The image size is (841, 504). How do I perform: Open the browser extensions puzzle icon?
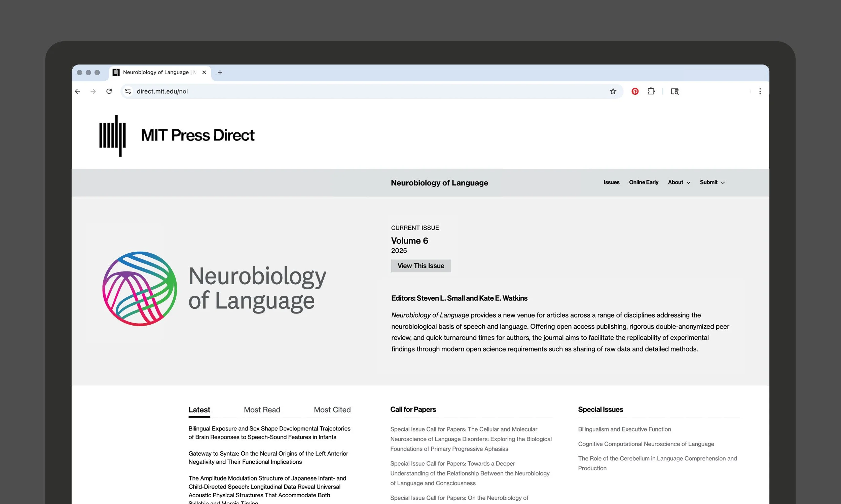pyautogui.click(x=651, y=91)
